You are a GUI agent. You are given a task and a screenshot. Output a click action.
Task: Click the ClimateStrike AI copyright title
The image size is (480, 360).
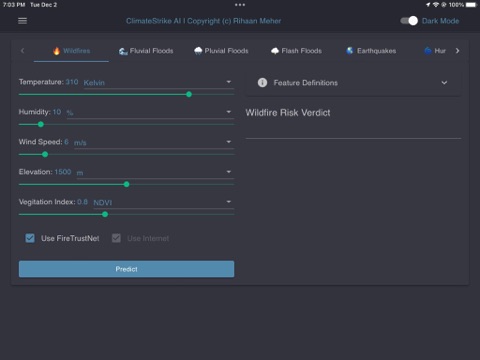tap(203, 21)
